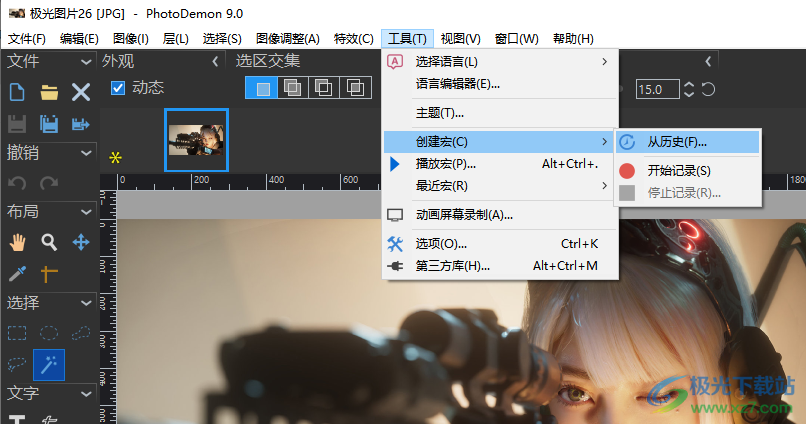
Task: Choose 动画屏幕录制(A)... menu entry
Action: [499, 215]
